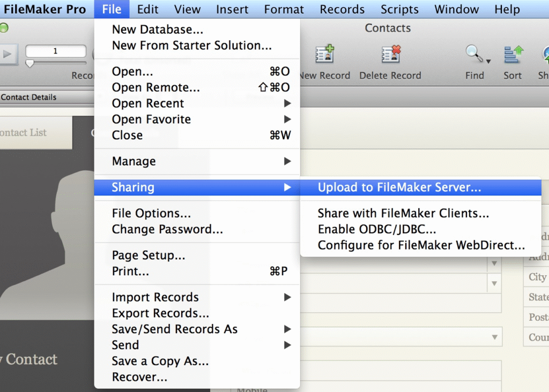The width and height of the screenshot is (549, 392).
Task: Open the FileMaker Pro application menu
Action: coord(45,9)
